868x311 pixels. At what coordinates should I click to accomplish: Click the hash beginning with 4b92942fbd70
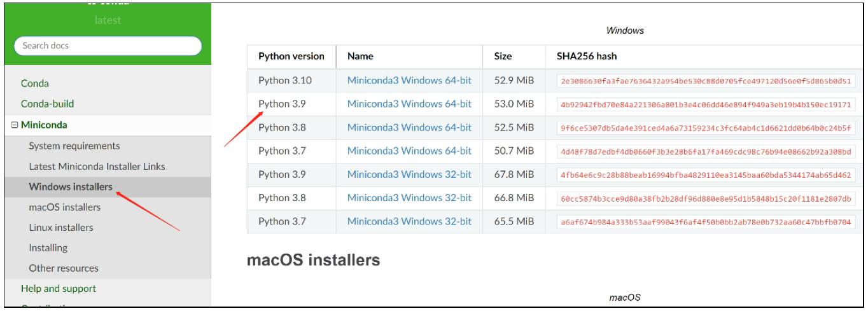[706, 105]
